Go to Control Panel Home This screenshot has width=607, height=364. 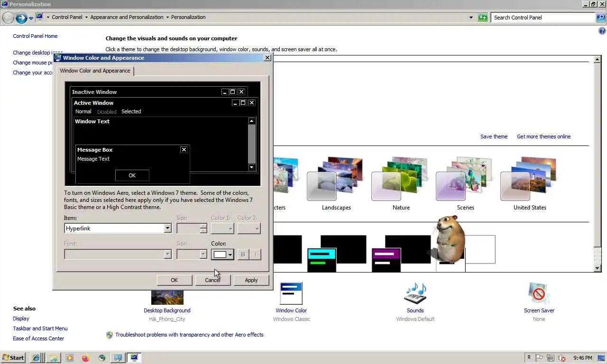pyautogui.click(x=35, y=36)
